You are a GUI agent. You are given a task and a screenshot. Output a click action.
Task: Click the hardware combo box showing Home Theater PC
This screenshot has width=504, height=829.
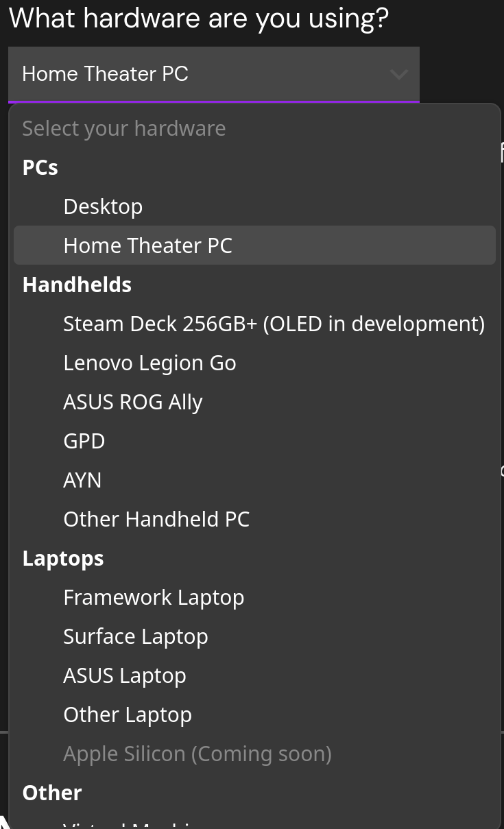[x=206, y=74]
